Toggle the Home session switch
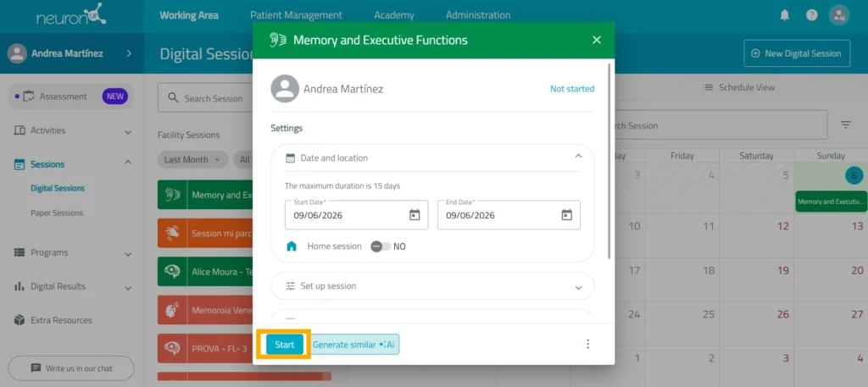The width and height of the screenshot is (868, 387). pyautogui.click(x=381, y=246)
